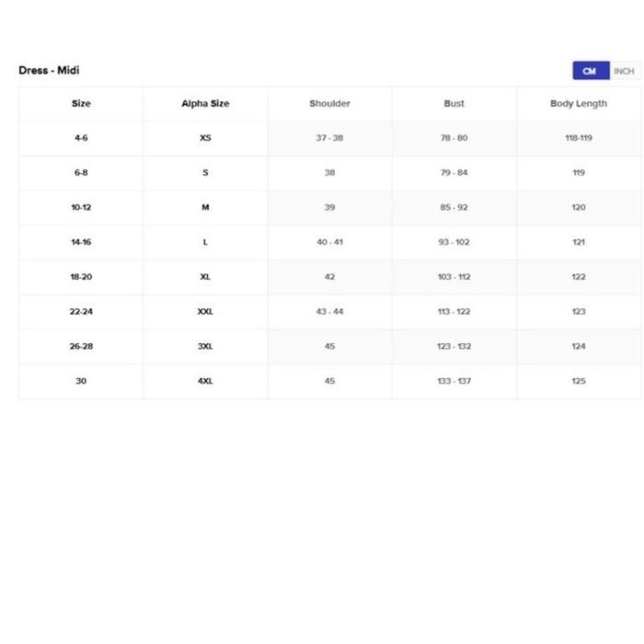Select size 6-8 in the Size column
This screenshot has width=644, height=644.
tap(81, 173)
